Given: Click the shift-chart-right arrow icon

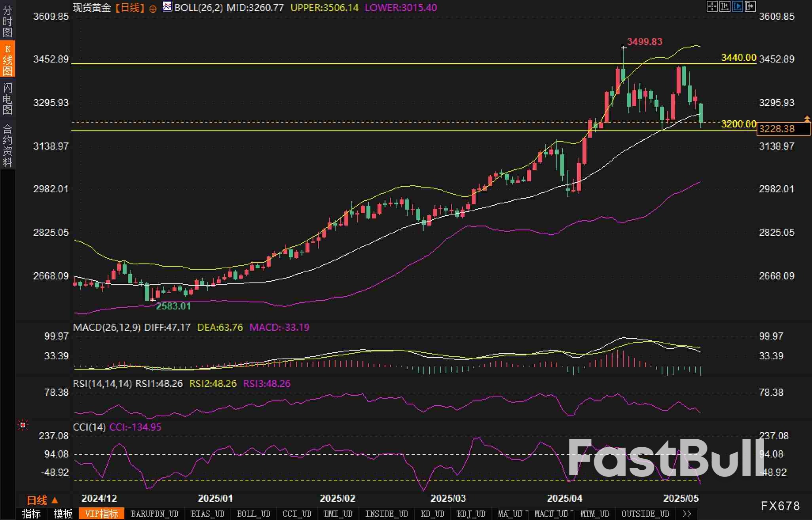Looking at the screenshot, I should (750, 6).
